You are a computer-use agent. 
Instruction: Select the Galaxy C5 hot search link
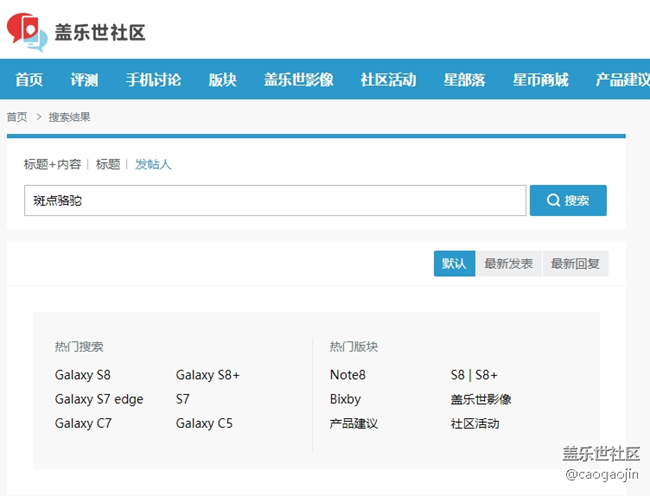tap(204, 423)
